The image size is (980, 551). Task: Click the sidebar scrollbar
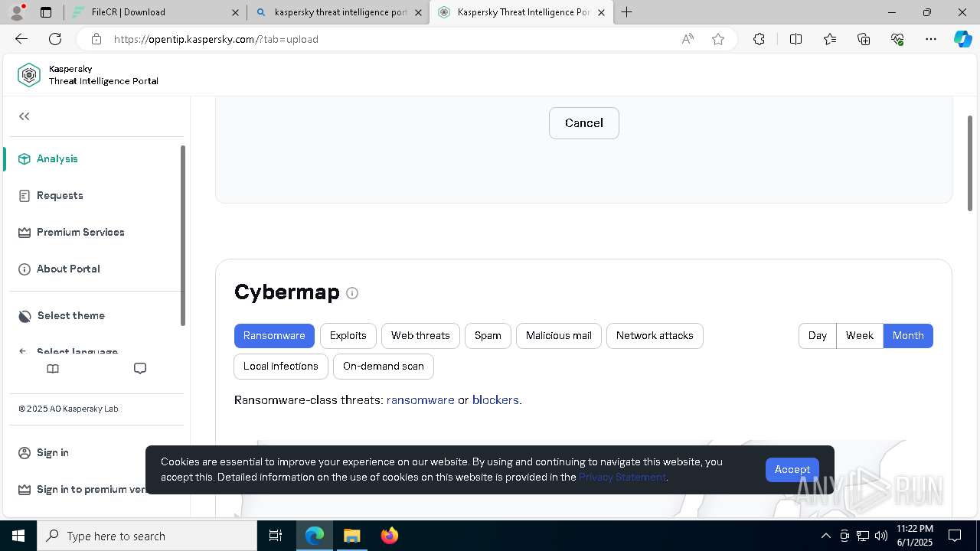click(x=182, y=236)
